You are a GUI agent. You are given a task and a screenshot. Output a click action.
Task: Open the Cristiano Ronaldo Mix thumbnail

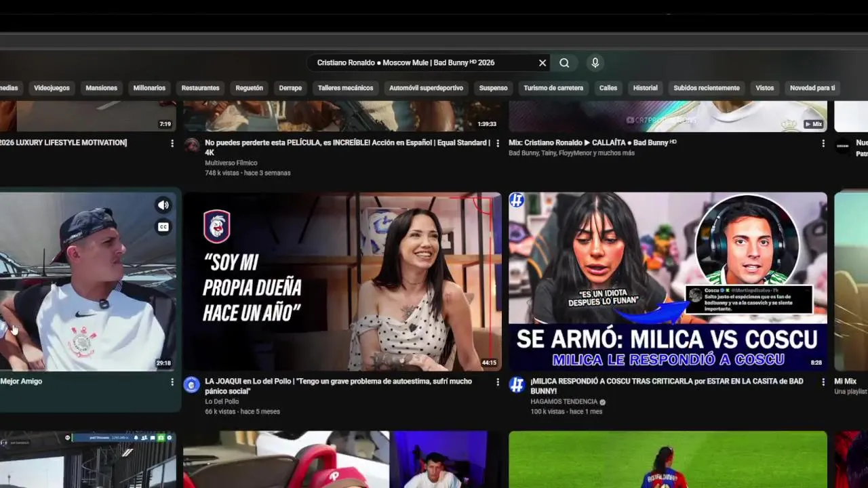click(x=668, y=116)
